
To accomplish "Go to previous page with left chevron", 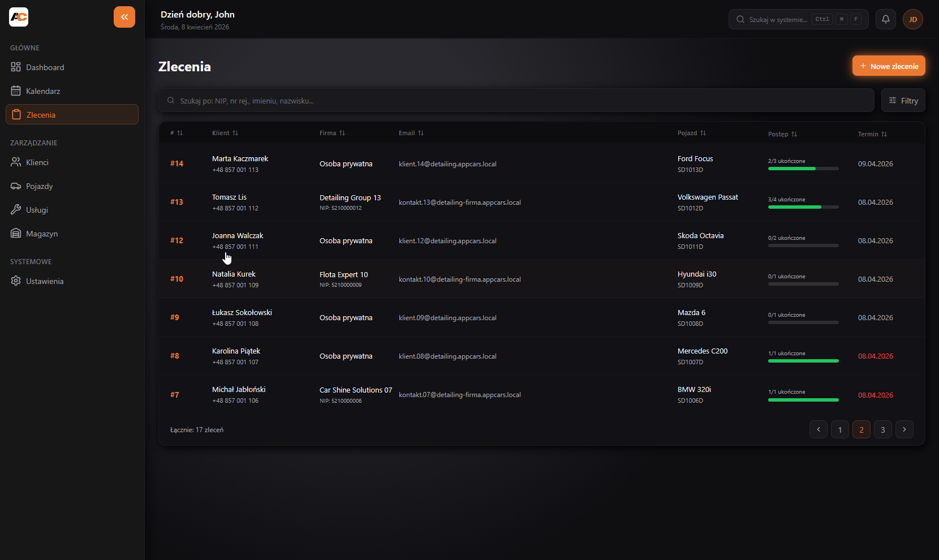I will click(819, 429).
